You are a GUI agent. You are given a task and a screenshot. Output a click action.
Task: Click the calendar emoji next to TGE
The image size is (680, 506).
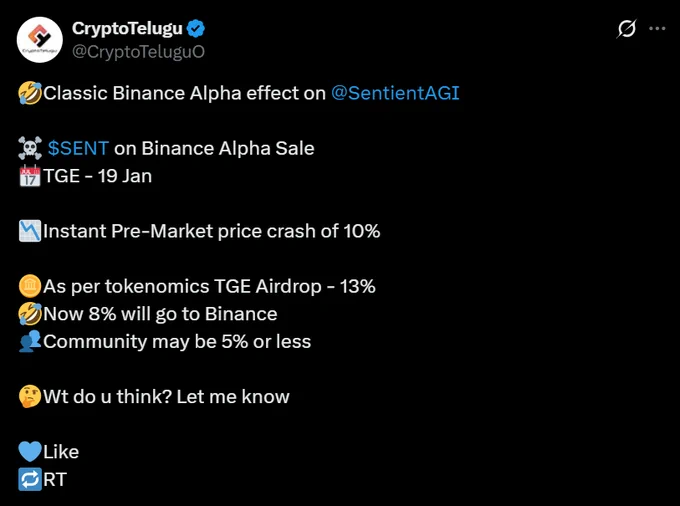tap(30, 176)
